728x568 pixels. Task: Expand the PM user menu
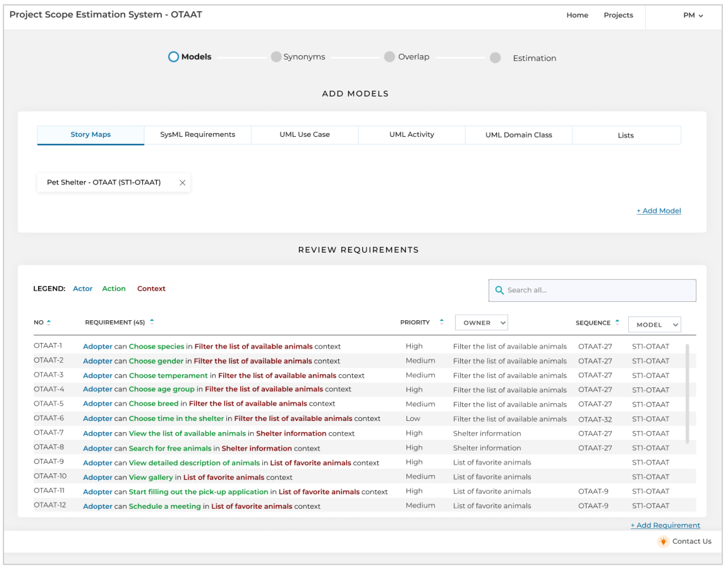tap(693, 15)
